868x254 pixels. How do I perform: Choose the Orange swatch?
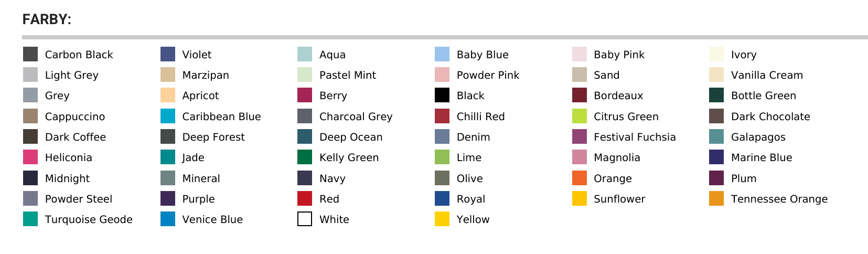tap(580, 178)
